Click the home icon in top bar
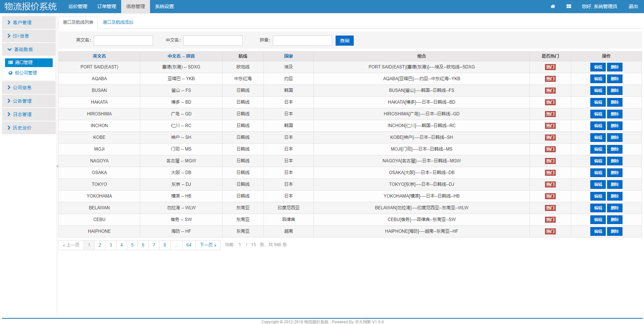The height and width of the screenshot is (324, 644). [553, 6]
